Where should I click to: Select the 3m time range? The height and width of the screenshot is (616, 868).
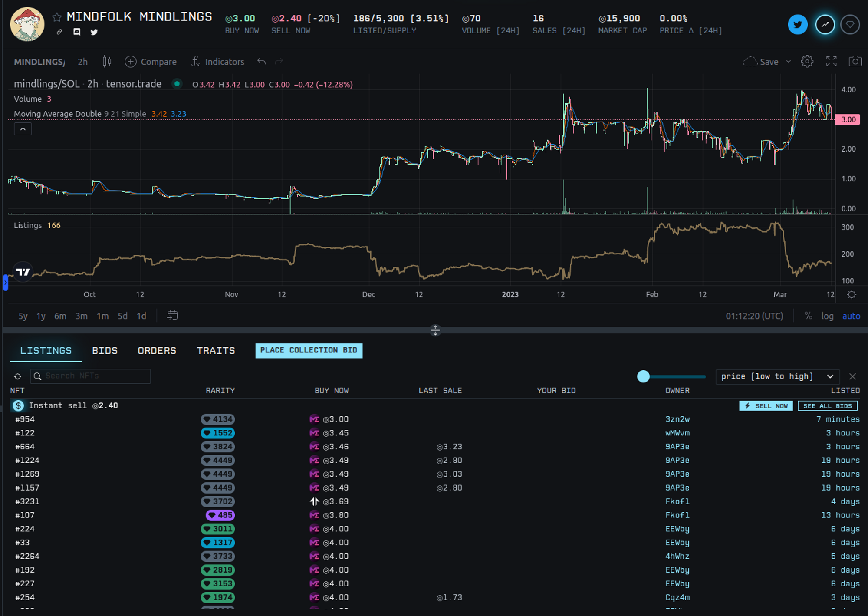82,316
